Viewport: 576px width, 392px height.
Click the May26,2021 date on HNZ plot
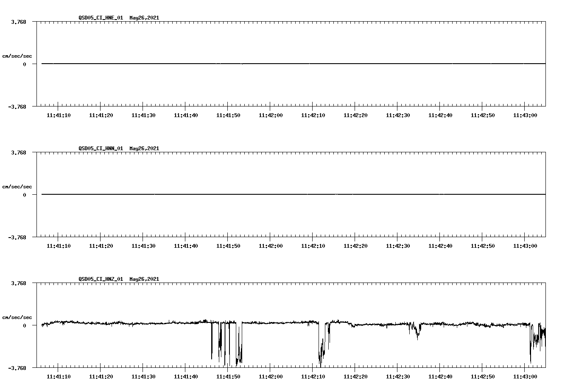coord(144,279)
